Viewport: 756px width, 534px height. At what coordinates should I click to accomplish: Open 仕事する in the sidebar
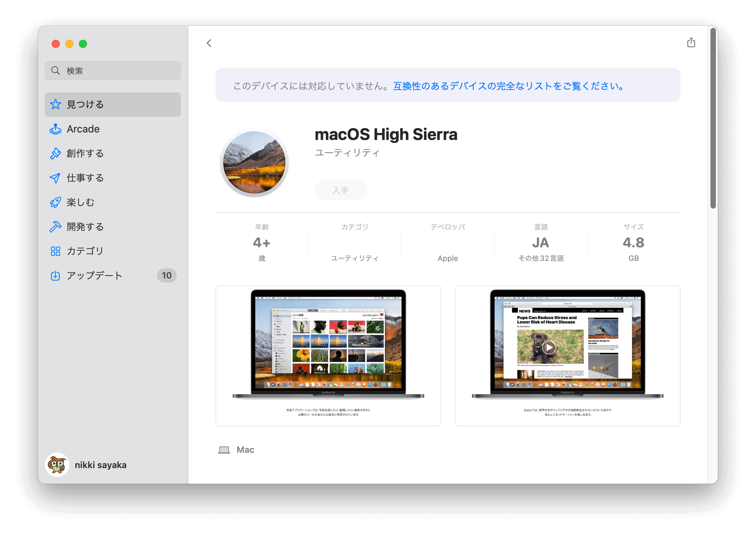(x=113, y=178)
